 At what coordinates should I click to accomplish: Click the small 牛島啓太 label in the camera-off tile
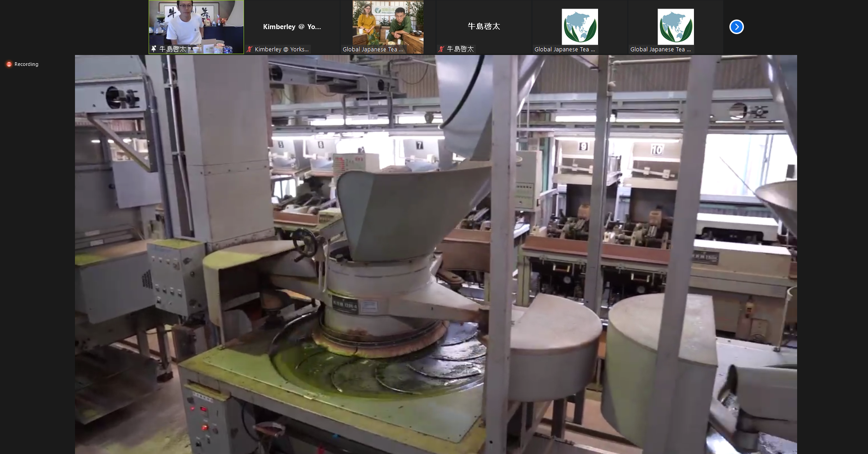[x=460, y=49]
